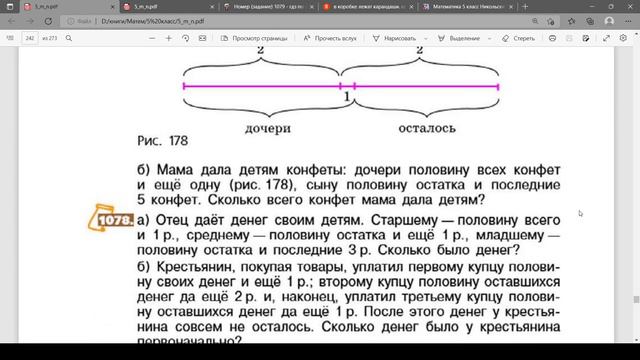Go forward in browser history
Viewport: 640px width, 360px height.
pyautogui.click(x=30, y=21)
